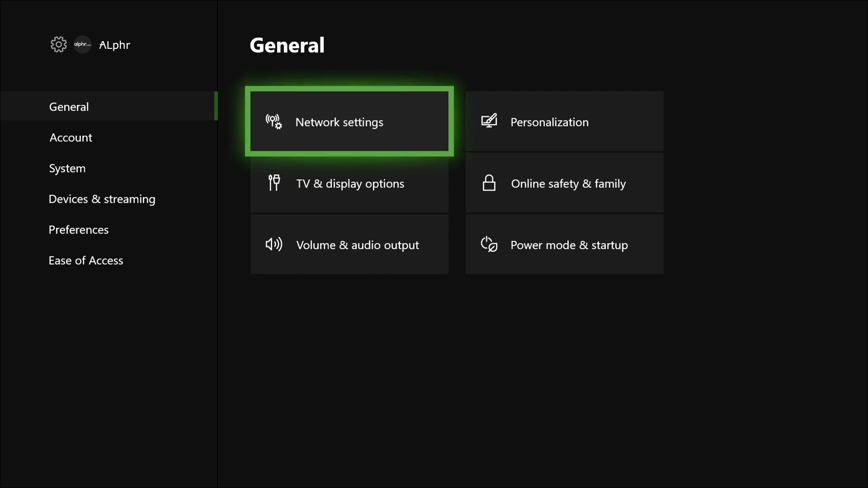Open TV & display options tile
Viewport: 868px width, 488px height.
pos(349,183)
